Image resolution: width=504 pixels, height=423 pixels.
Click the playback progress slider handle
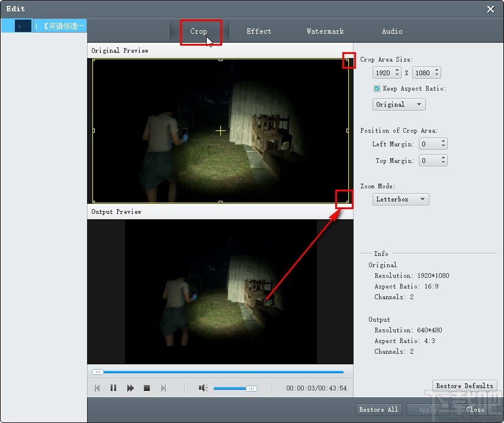[x=98, y=372]
